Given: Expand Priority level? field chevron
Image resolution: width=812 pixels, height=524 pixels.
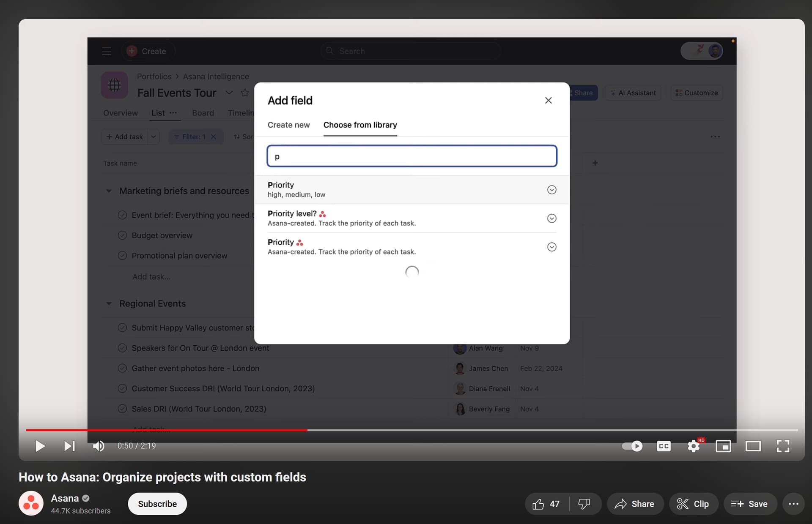Looking at the screenshot, I should click(x=551, y=218).
